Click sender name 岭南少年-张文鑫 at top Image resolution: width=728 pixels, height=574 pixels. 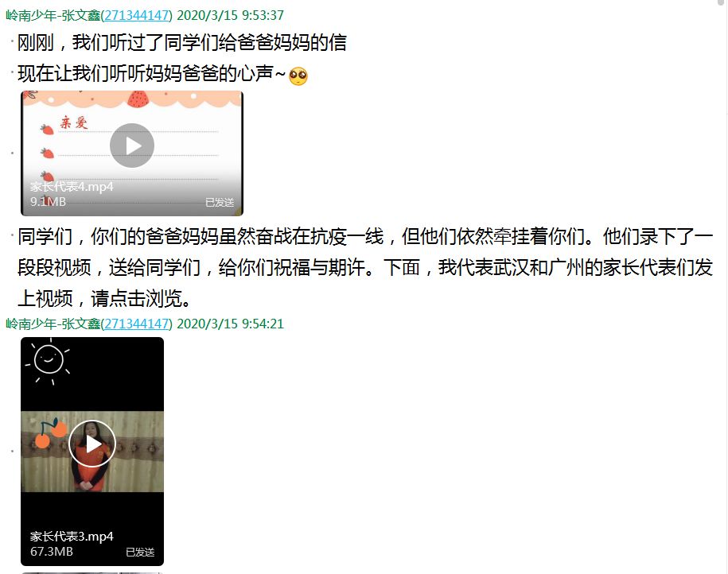click(x=53, y=15)
